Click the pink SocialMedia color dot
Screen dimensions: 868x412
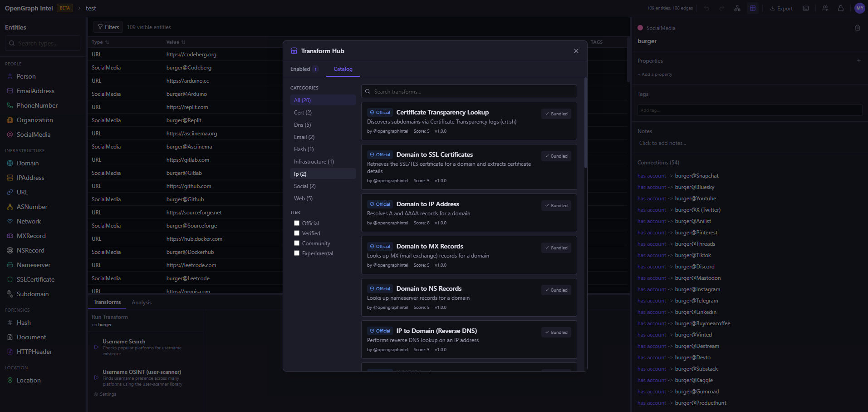click(640, 28)
